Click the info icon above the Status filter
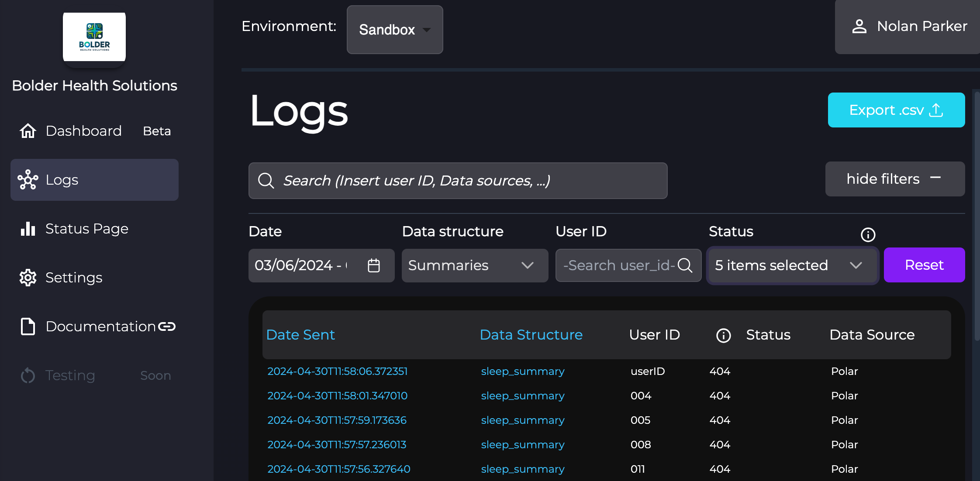Viewport: 980px width, 481px height. (868, 235)
